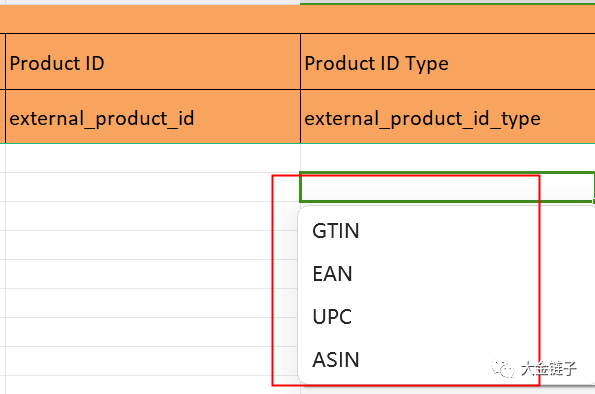The width and height of the screenshot is (595, 394).
Task: Select Product ID column cell beside active cell
Action: pos(153,187)
